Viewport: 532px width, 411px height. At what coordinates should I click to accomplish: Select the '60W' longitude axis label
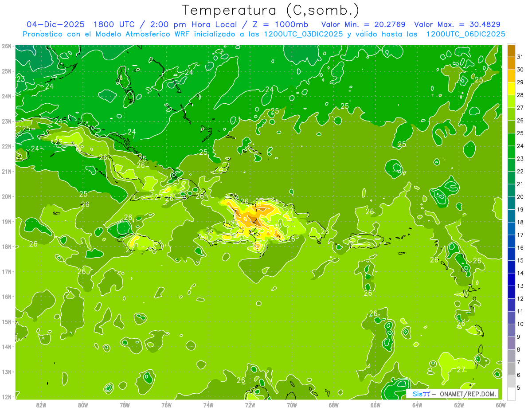[x=501, y=405]
